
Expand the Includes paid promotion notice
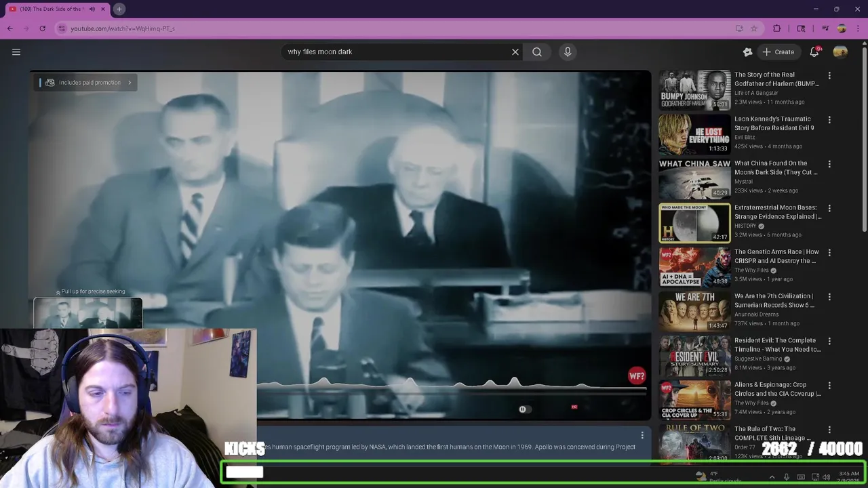(x=87, y=83)
